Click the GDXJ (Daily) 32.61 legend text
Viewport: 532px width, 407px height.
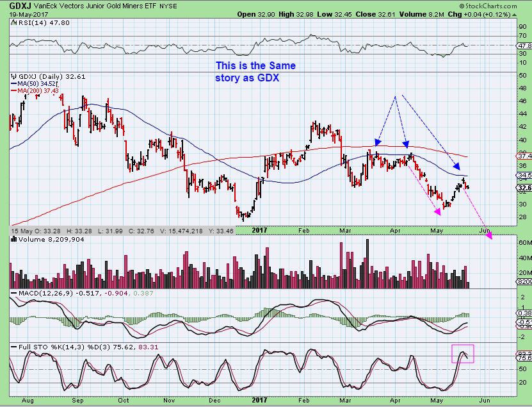pos(52,77)
